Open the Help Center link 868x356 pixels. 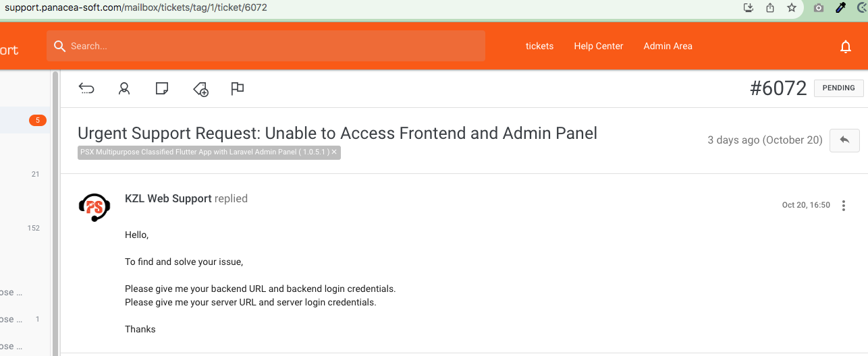pyautogui.click(x=599, y=46)
